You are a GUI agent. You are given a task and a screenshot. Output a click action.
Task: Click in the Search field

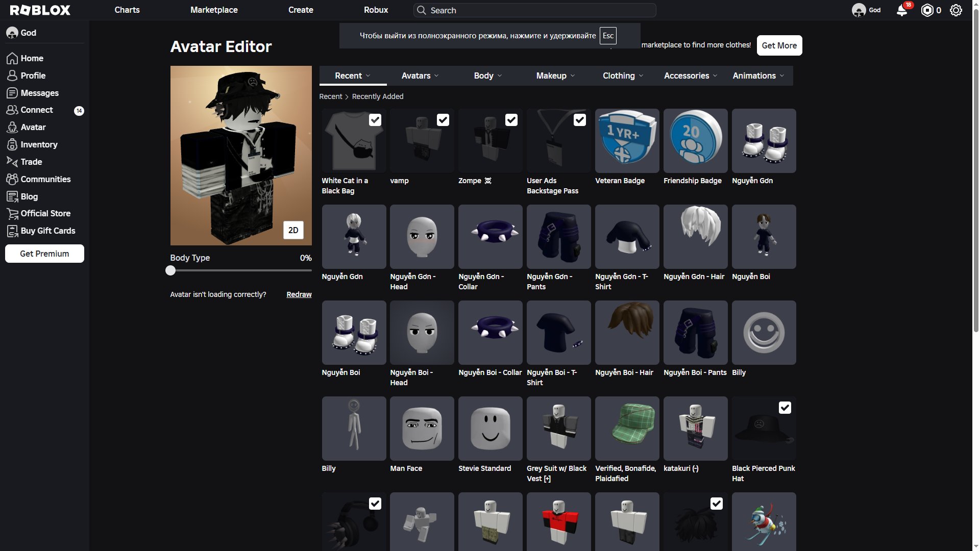535,10
